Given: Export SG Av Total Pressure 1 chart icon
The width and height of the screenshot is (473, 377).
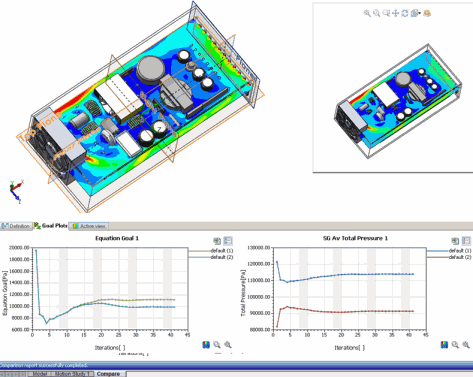Looking at the screenshot, I should (455, 241).
